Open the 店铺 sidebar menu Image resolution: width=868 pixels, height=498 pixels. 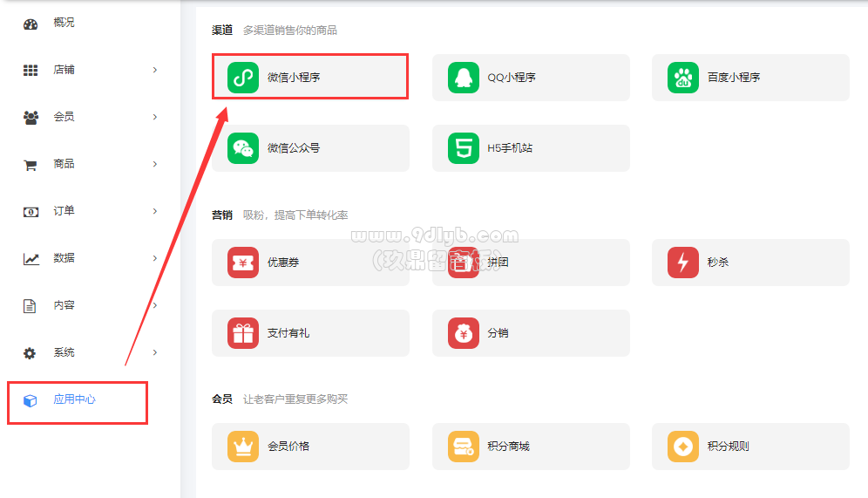click(64, 70)
